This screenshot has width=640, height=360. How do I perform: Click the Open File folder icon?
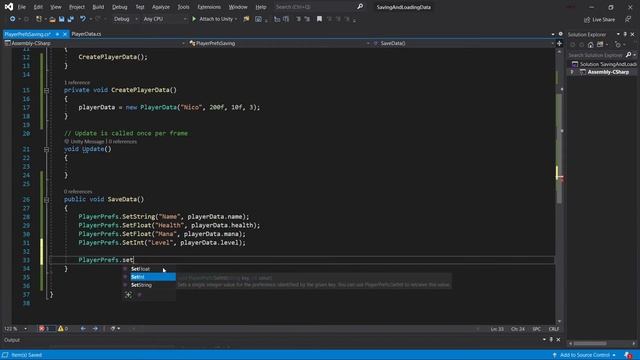pyautogui.click(x=52, y=19)
